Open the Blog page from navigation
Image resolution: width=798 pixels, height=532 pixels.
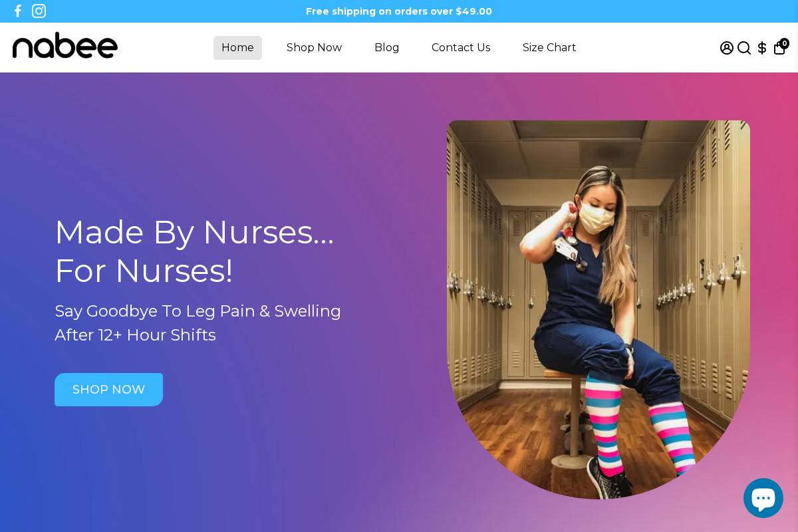point(386,48)
